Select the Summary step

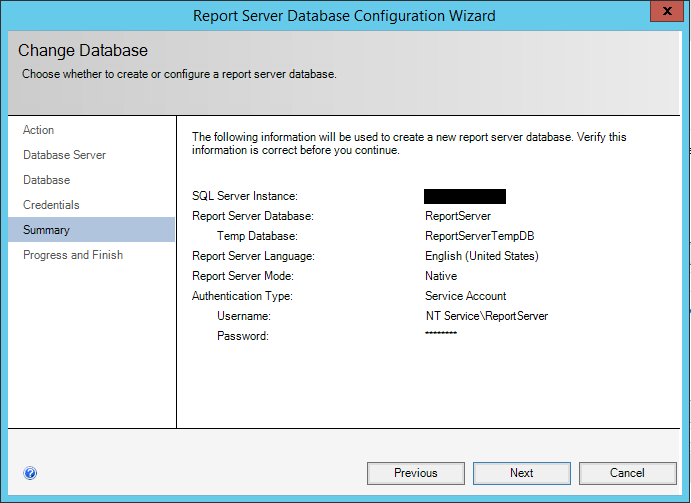47,230
